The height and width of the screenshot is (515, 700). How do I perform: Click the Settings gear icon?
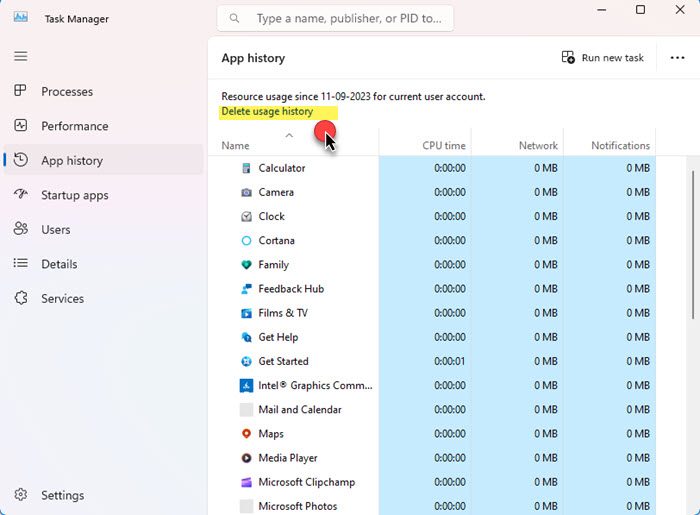[x=21, y=494]
